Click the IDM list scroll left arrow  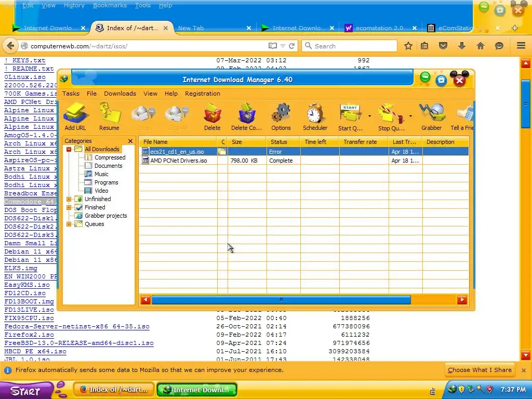pos(145,300)
